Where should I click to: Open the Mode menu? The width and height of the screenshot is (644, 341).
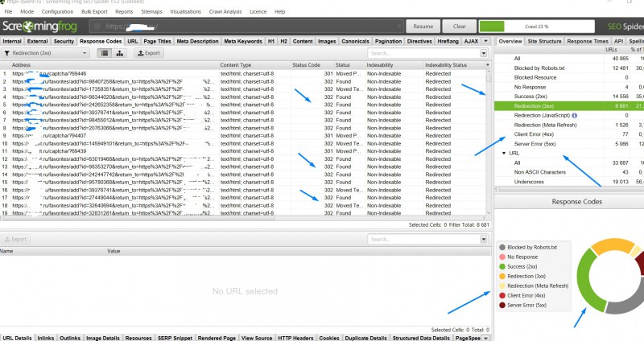point(27,11)
